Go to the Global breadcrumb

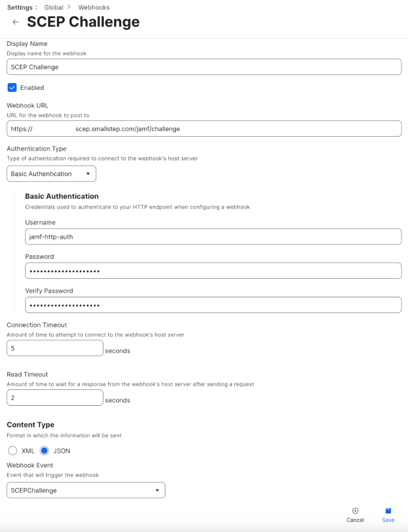[x=53, y=7]
